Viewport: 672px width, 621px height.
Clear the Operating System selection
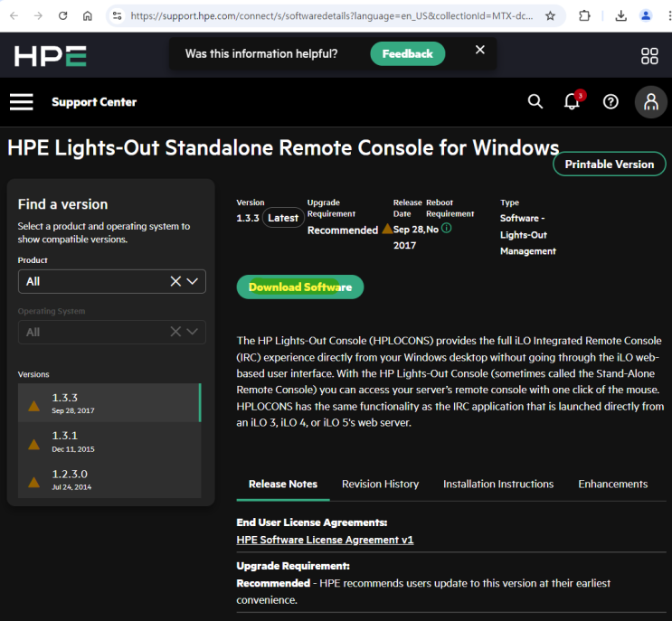[x=175, y=332]
